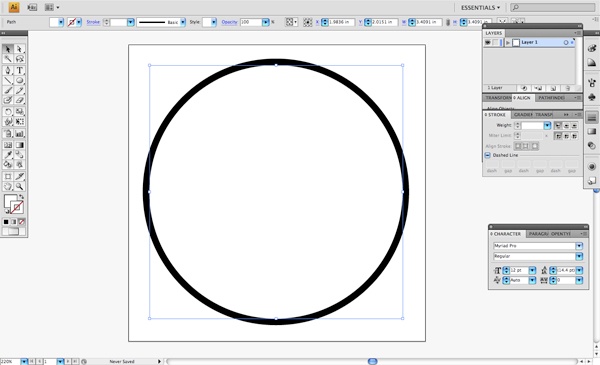Select the Magic Wand tool

(8, 59)
